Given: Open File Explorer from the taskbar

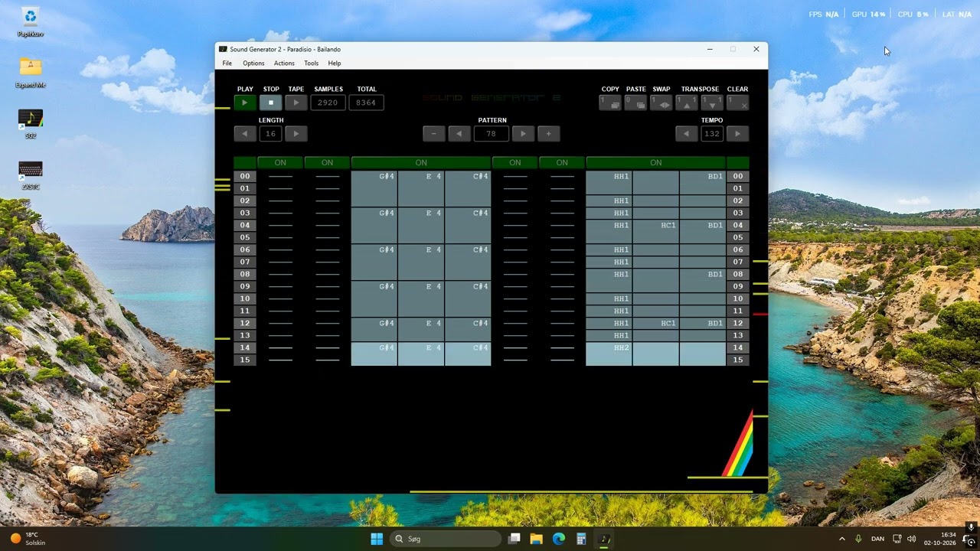Looking at the screenshot, I should [x=537, y=539].
